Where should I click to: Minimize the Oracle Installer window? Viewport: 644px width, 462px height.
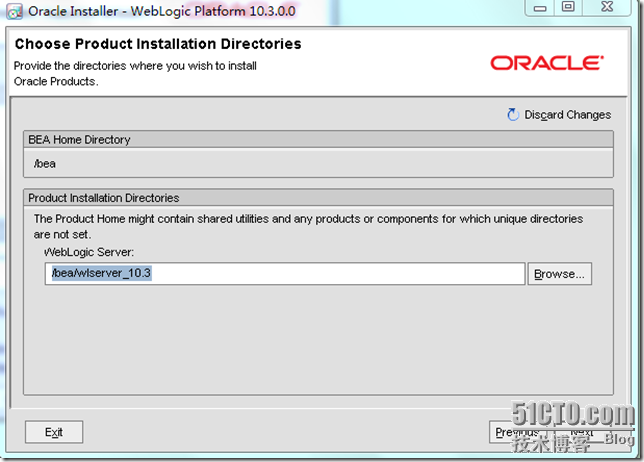(540, 8)
